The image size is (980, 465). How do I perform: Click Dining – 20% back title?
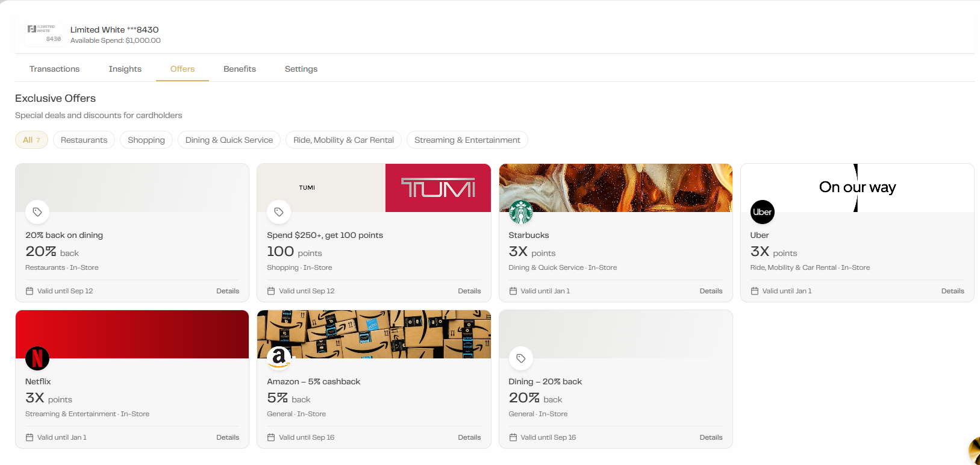[545, 381]
